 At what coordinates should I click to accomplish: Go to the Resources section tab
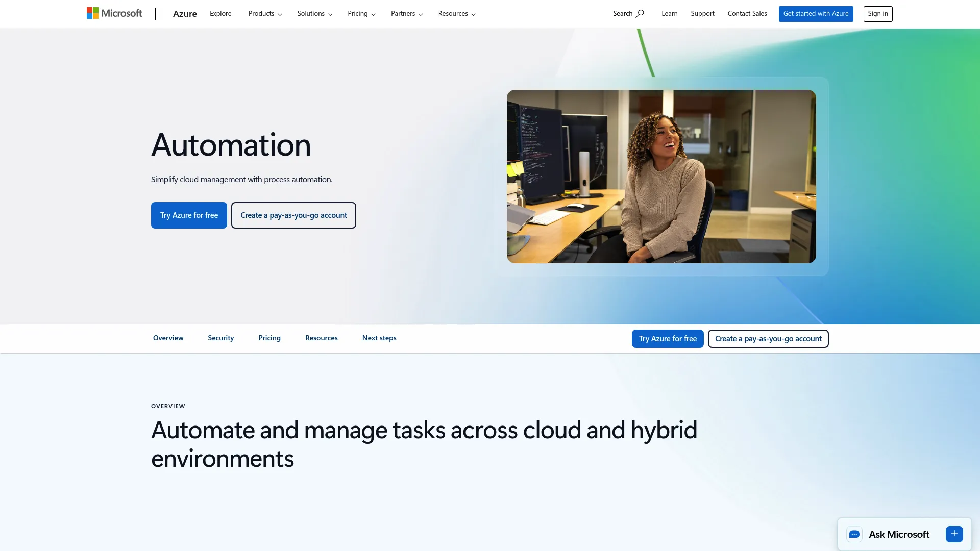(322, 338)
